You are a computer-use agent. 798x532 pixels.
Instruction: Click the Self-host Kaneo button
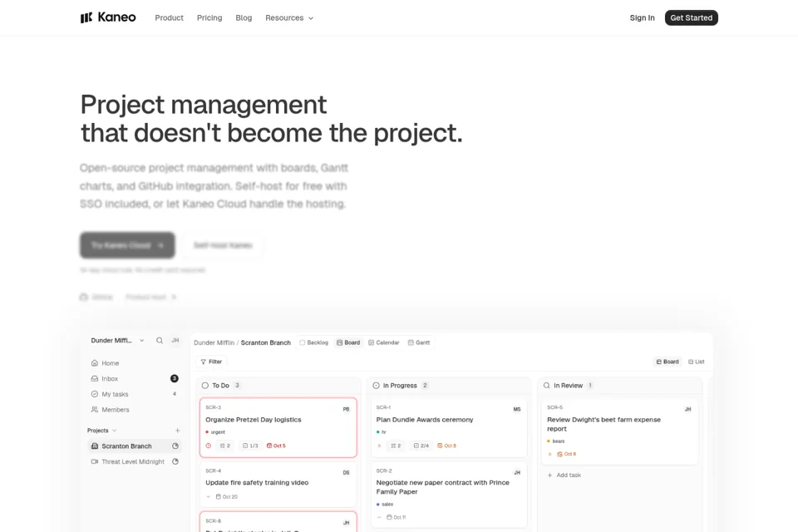pos(223,245)
